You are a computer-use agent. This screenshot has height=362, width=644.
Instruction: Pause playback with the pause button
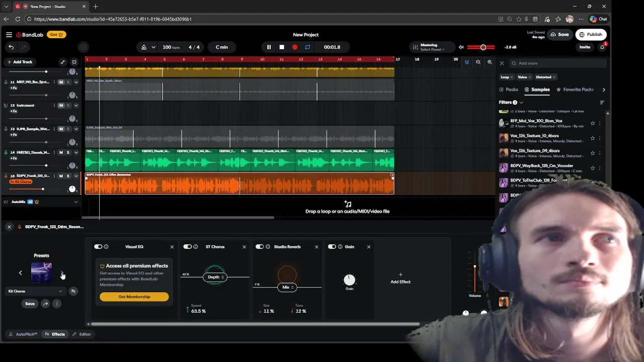click(x=269, y=47)
